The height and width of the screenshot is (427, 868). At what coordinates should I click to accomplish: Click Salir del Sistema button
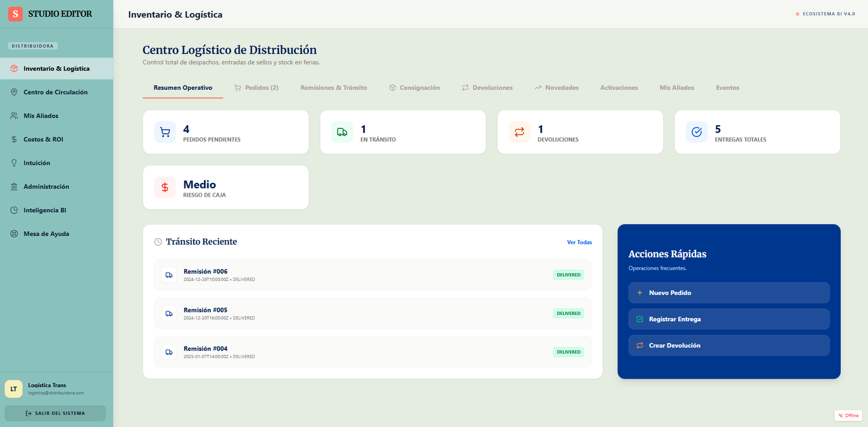[55, 413]
